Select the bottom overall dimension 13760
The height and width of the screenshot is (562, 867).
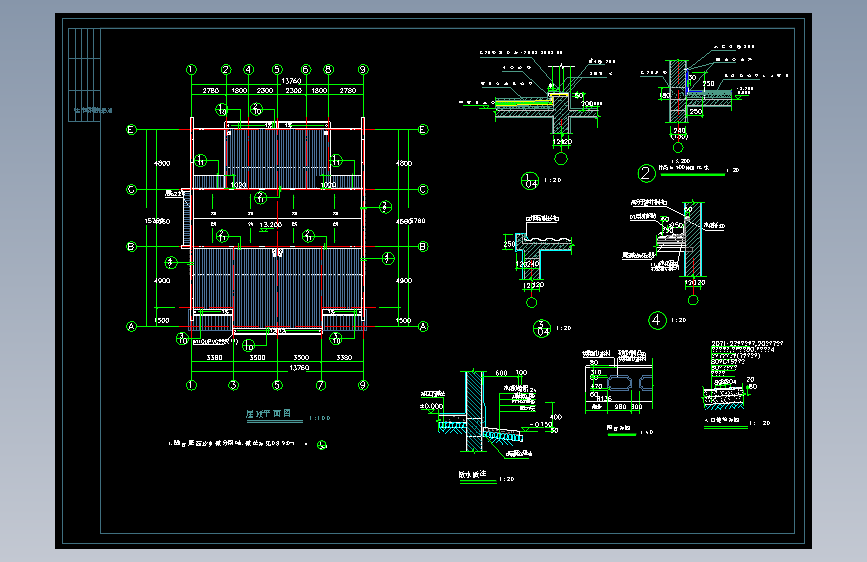pos(299,368)
